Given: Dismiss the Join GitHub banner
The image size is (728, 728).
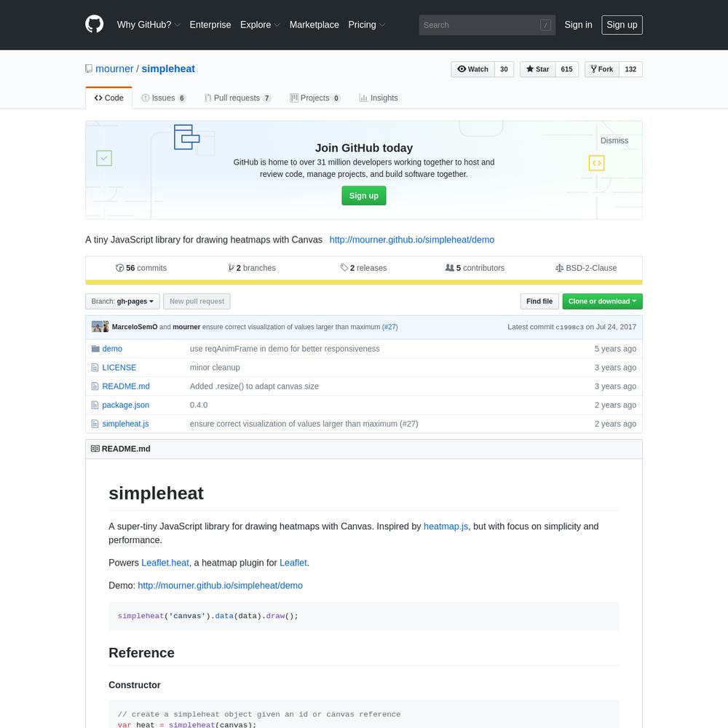Looking at the screenshot, I should 614,141.
